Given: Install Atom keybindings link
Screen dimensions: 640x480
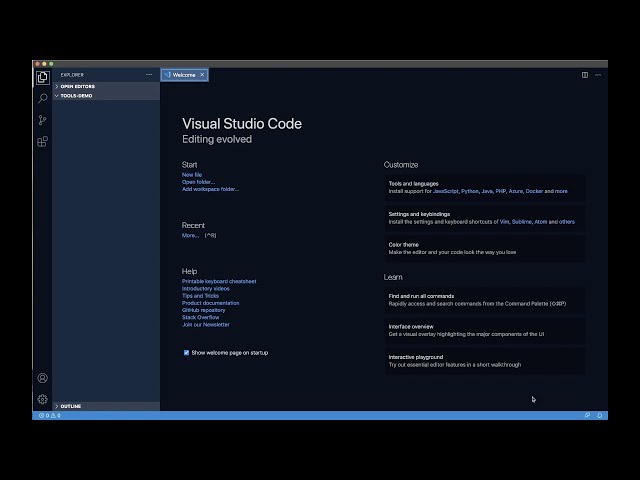Looking at the screenshot, I should point(541,222).
